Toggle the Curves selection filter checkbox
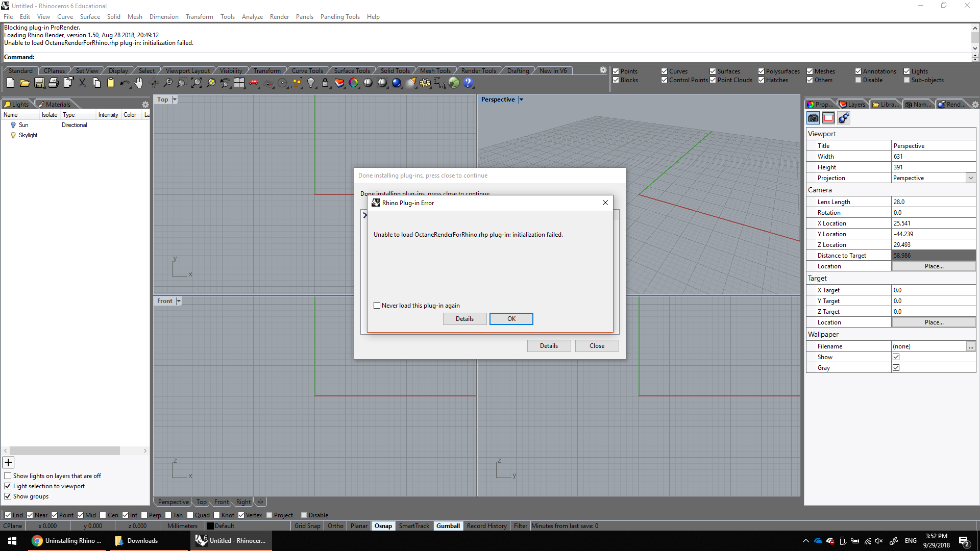 click(665, 71)
